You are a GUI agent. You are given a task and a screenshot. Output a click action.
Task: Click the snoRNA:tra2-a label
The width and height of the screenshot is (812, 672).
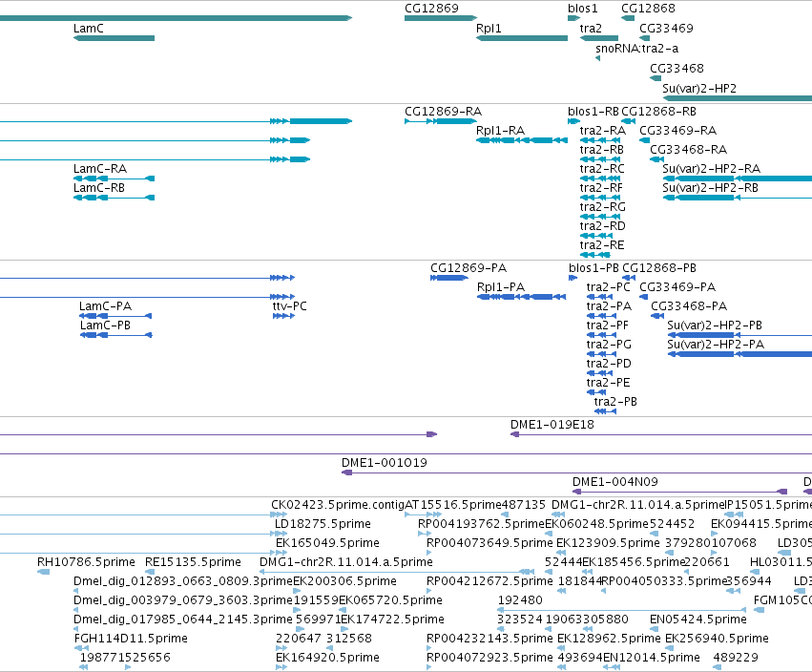pos(637,48)
